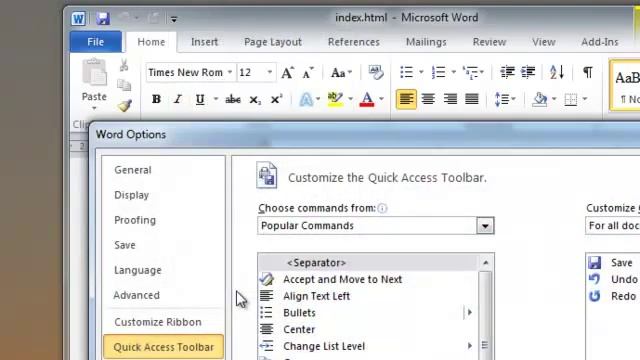Toggle Show/Hide paragraph marks
This screenshot has height=360, width=640.
pos(588,72)
